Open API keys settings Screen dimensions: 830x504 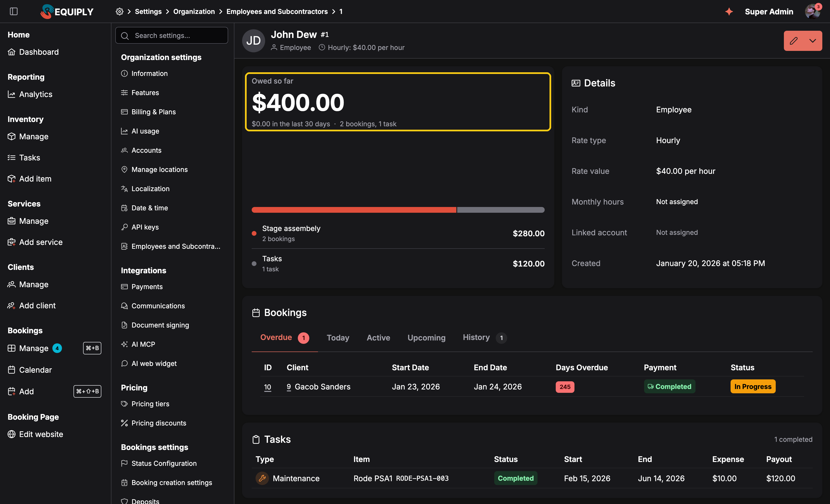(140, 227)
